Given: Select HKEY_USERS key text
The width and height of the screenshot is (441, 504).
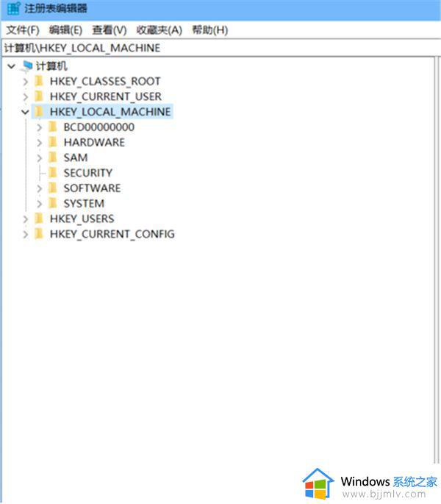Looking at the screenshot, I should (x=82, y=219).
